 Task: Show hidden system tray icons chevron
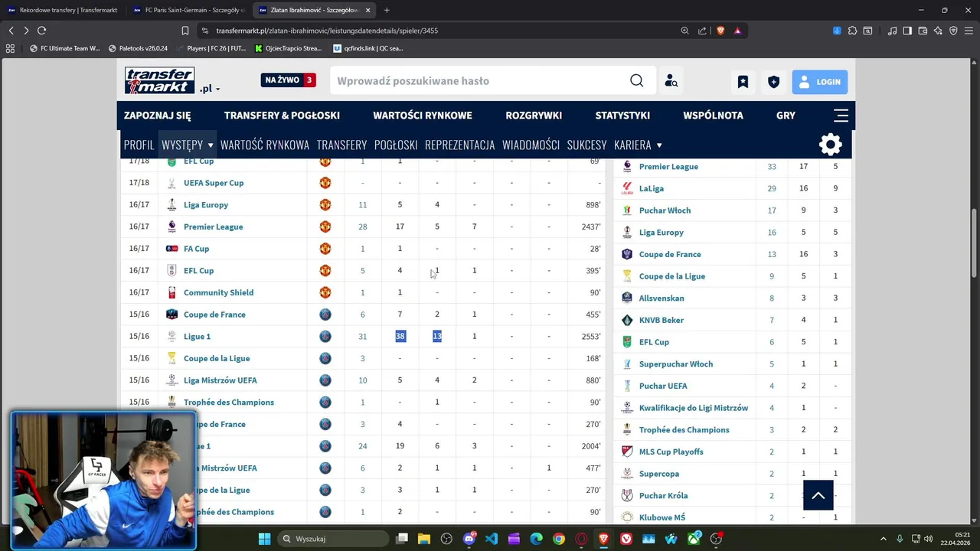click(x=882, y=539)
